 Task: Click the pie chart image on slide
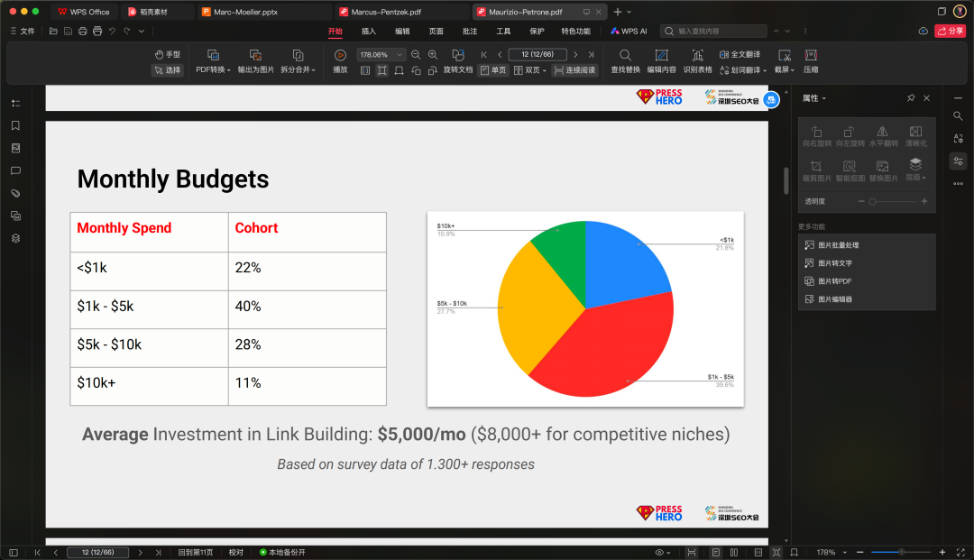[x=585, y=309]
